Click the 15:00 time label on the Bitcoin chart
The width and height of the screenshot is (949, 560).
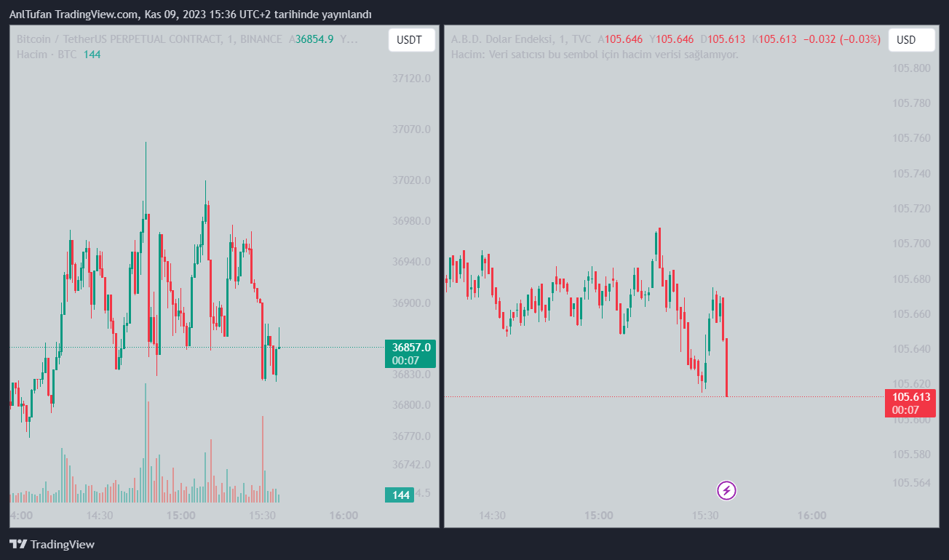180,516
